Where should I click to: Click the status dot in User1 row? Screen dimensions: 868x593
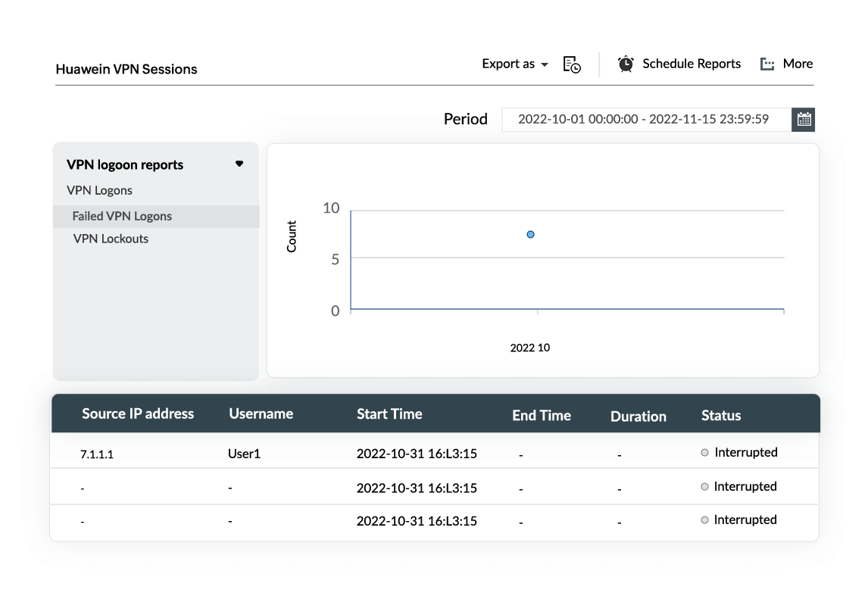[x=704, y=453]
